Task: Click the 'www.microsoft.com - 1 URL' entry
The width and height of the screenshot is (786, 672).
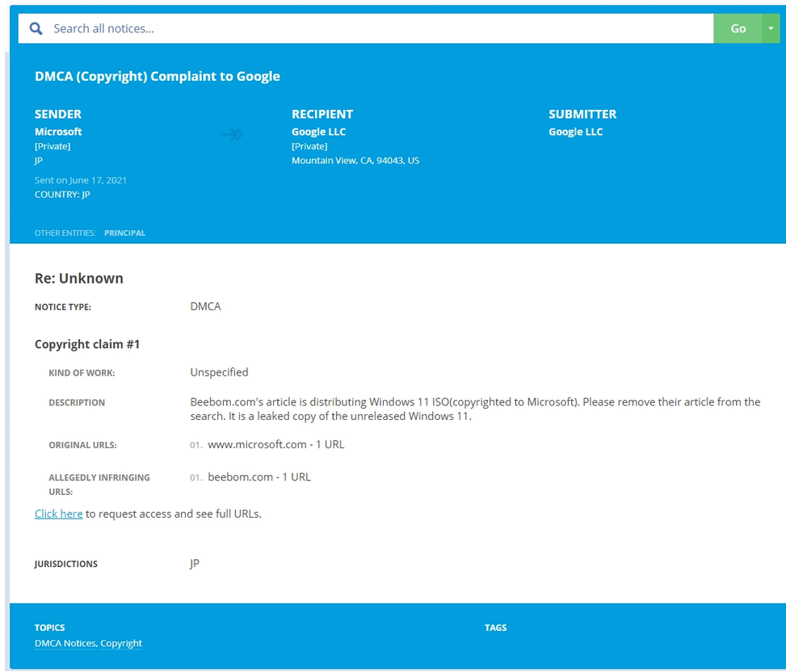Action: point(275,444)
